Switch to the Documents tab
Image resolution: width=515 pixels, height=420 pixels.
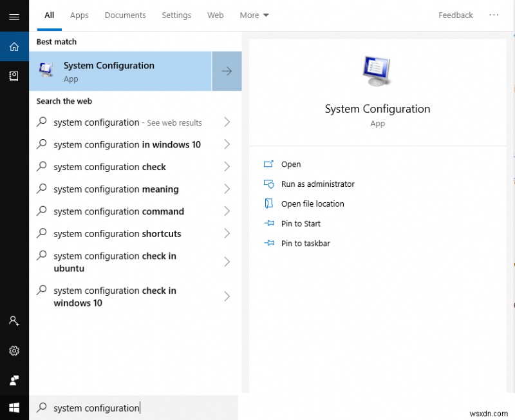125,15
